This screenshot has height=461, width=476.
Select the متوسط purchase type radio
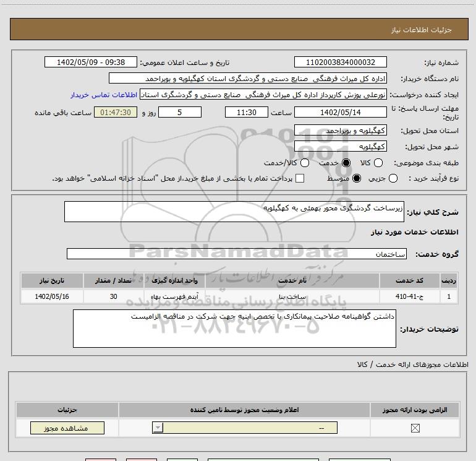(x=357, y=178)
